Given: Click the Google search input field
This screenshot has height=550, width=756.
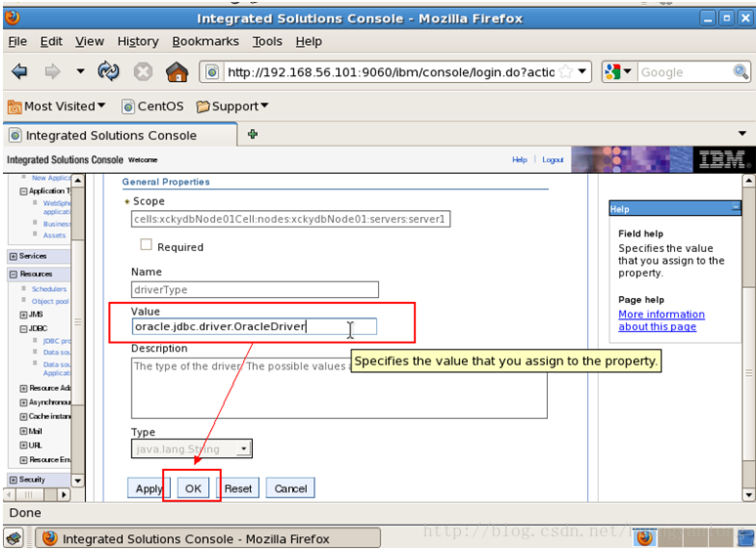Looking at the screenshot, I should click(685, 72).
